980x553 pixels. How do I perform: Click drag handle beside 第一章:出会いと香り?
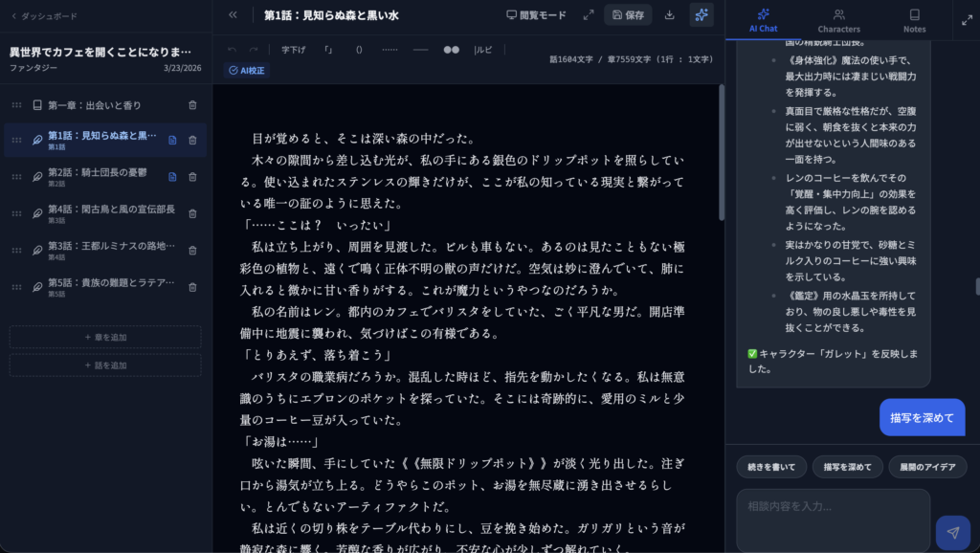click(16, 105)
